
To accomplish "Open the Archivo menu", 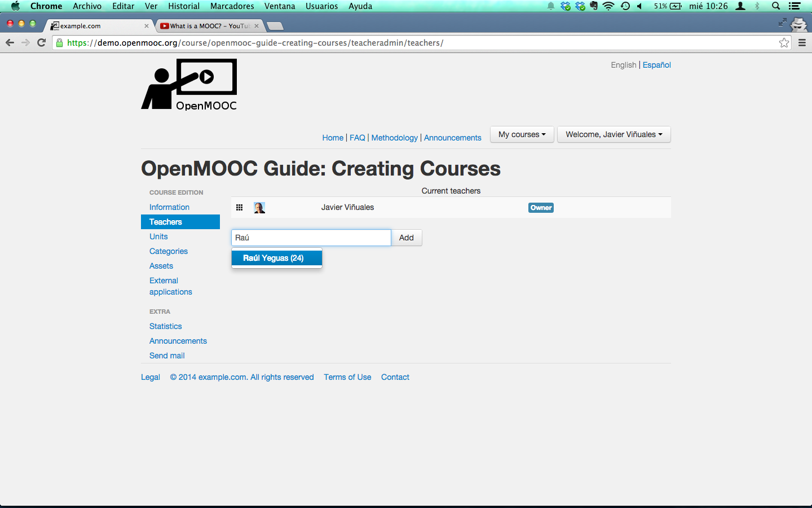I will [x=87, y=6].
